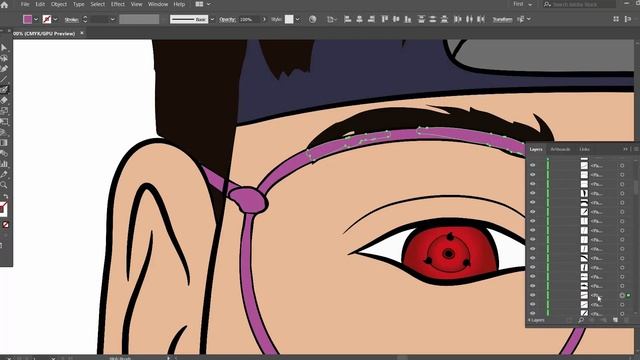Create new layer from Layers panel footer

(x=616, y=320)
